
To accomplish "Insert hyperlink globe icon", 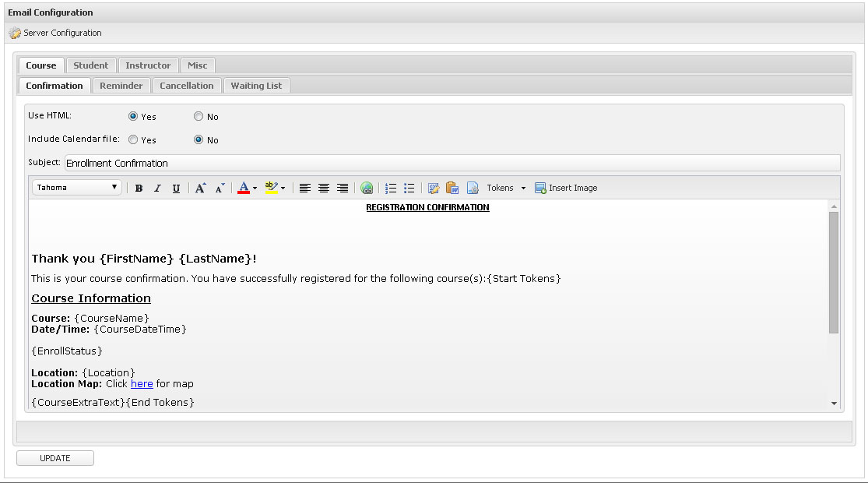I will coord(367,189).
